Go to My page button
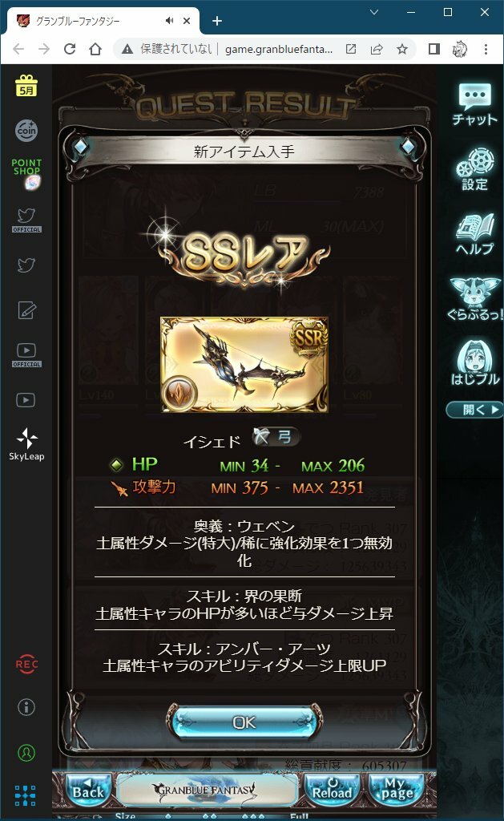The image size is (504, 821). (397, 790)
